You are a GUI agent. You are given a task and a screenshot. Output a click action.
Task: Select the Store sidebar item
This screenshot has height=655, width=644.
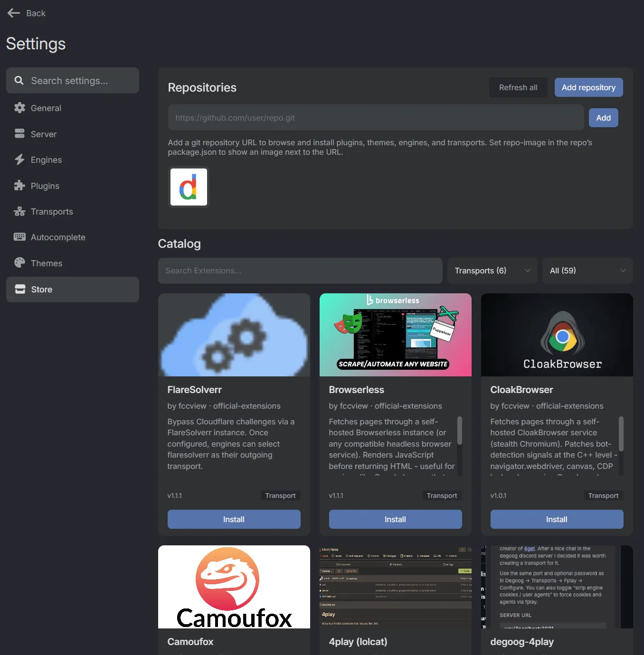tap(73, 290)
